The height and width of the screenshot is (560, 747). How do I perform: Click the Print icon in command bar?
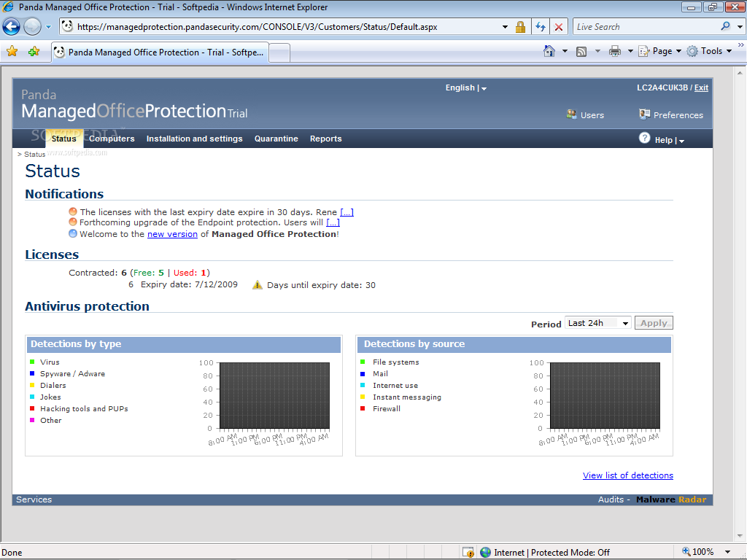tap(615, 52)
